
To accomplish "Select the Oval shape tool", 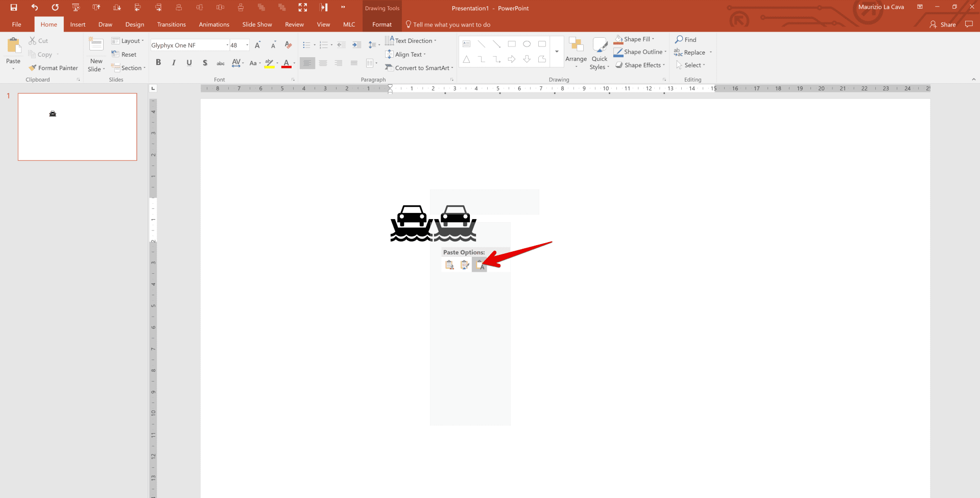I will point(527,44).
